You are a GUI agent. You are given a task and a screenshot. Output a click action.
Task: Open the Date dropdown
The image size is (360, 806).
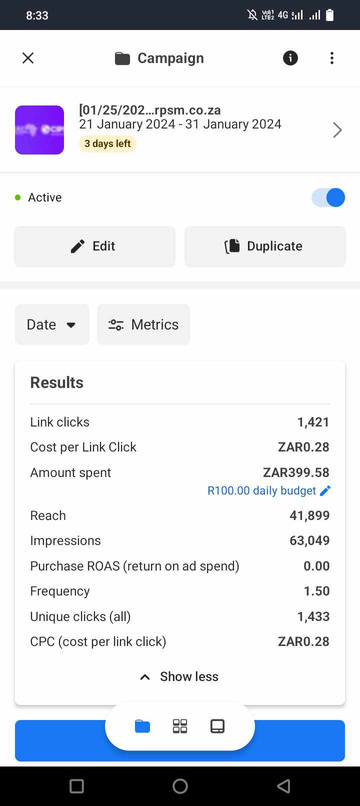52,324
